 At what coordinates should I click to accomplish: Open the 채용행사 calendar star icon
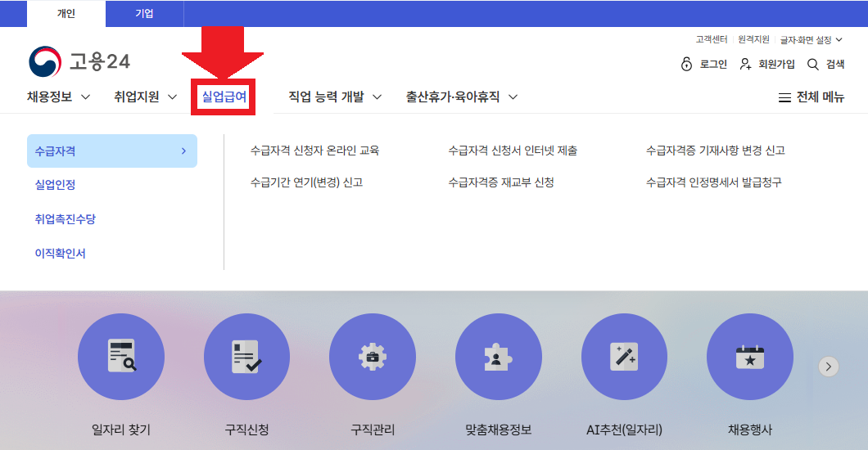(x=750, y=357)
